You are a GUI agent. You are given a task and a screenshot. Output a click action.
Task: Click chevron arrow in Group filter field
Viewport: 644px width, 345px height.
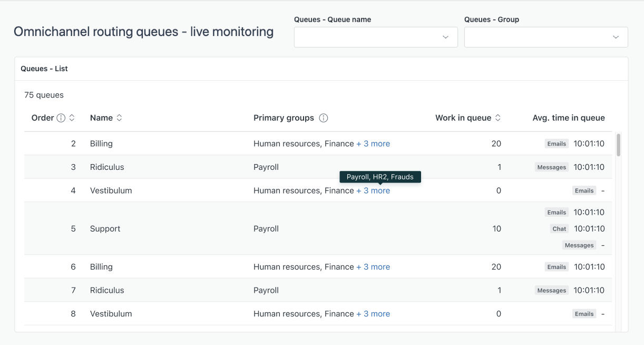point(616,37)
